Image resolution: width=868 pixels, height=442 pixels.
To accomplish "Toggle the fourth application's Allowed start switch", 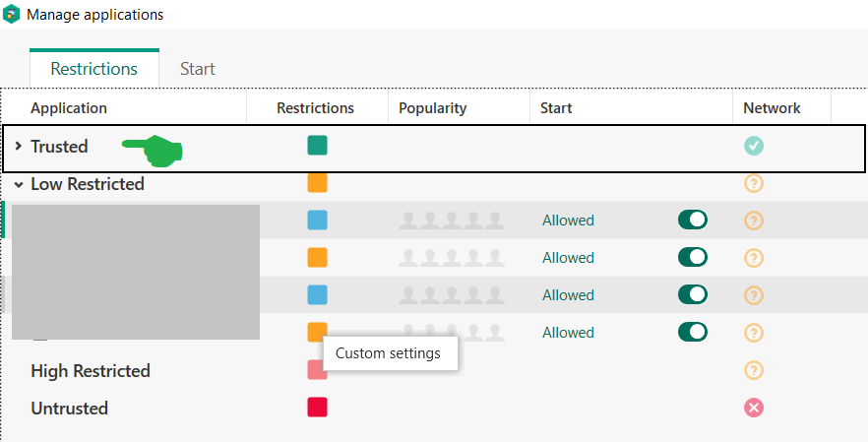I will click(693, 333).
